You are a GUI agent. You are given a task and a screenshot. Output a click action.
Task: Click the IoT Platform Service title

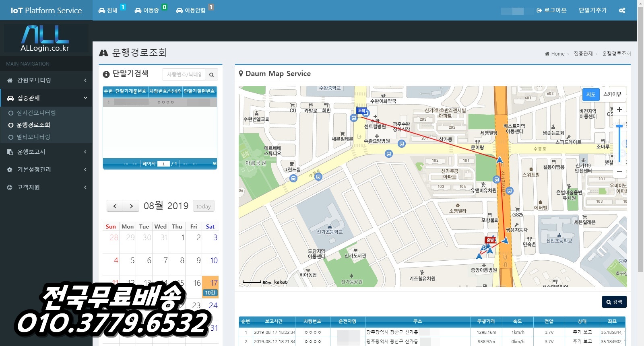(x=46, y=11)
